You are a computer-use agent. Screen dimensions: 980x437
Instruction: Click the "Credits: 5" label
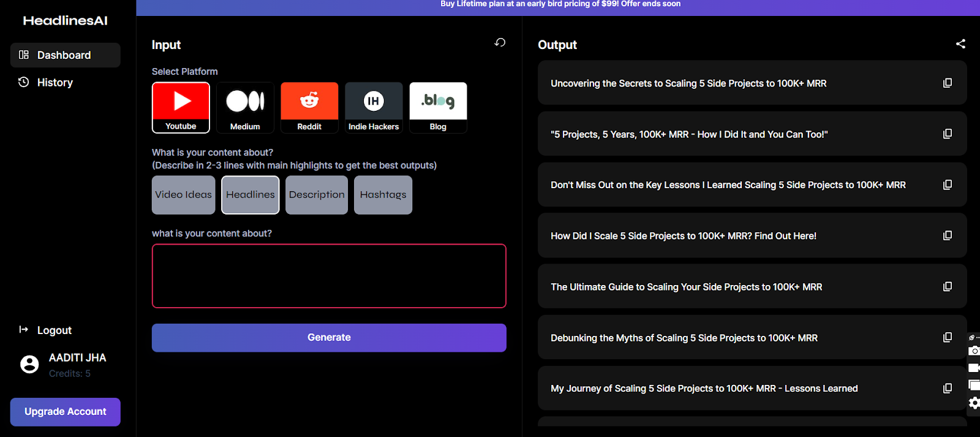click(x=70, y=373)
